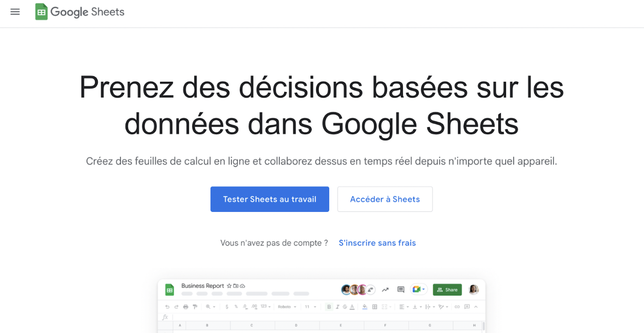Open the hamburger main menu
The height and width of the screenshot is (333, 644).
[x=15, y=12]
